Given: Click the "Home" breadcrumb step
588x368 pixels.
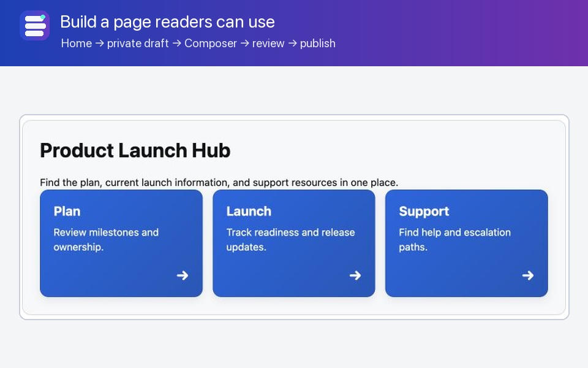Looking at the screenshot, I should tap(77, 43).
